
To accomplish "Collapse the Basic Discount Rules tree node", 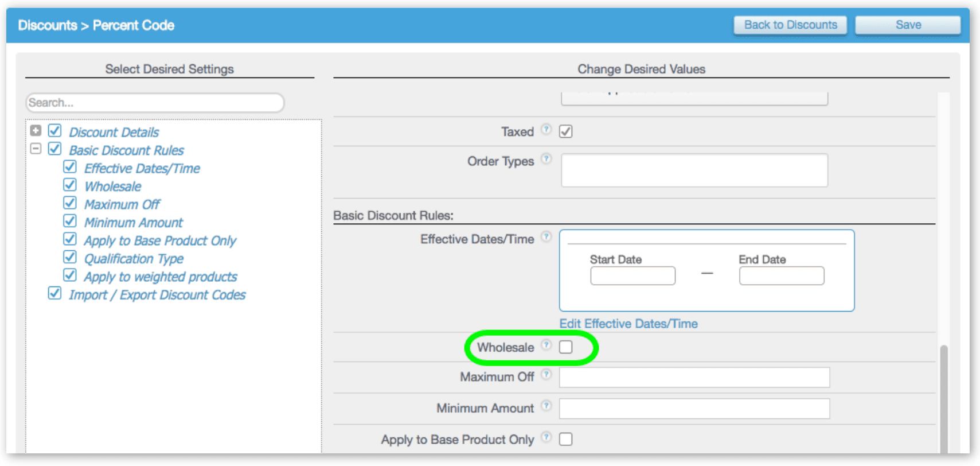I will (x=36, y=149).
